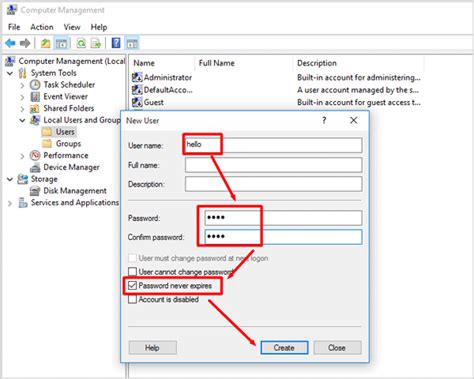This screenshot has width=474, height=379.
Task: Select the Guest user account icon
Action: (x=137, y=102)
